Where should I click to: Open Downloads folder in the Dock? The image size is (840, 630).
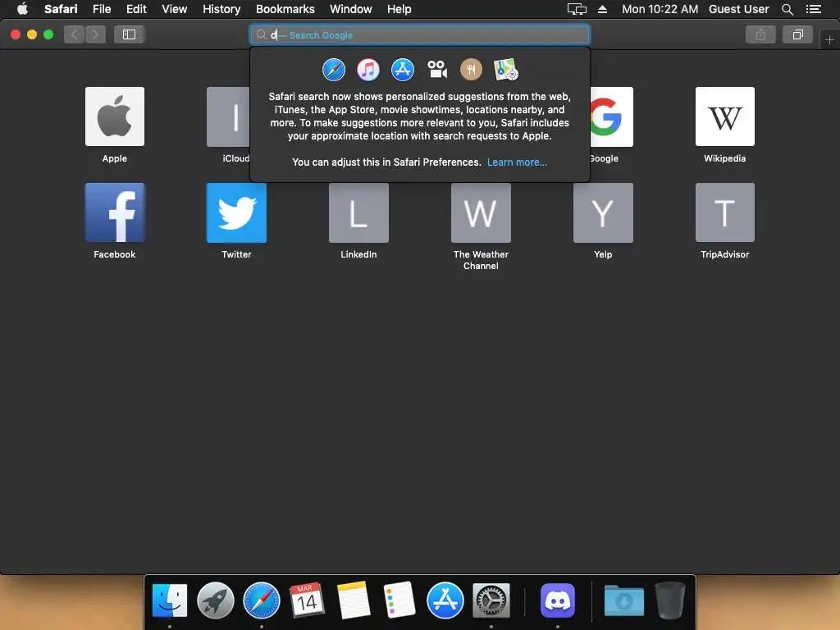(624, 600)
